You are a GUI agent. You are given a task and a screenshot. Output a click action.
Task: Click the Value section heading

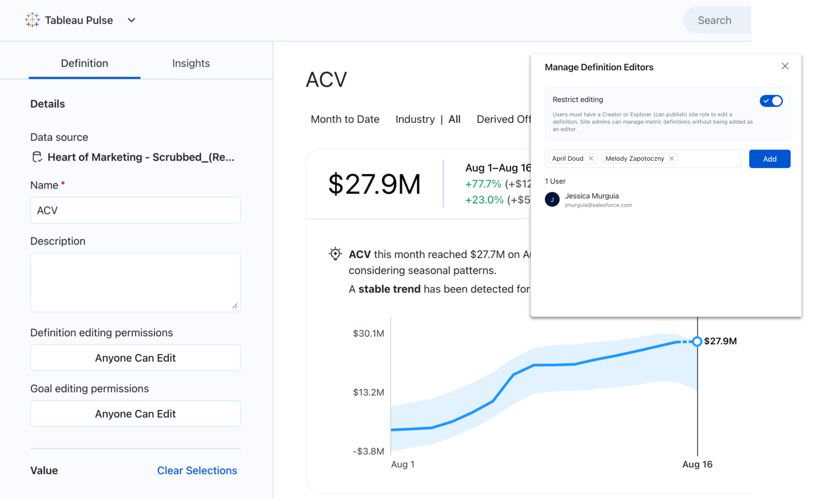click(x=44, y=471)
